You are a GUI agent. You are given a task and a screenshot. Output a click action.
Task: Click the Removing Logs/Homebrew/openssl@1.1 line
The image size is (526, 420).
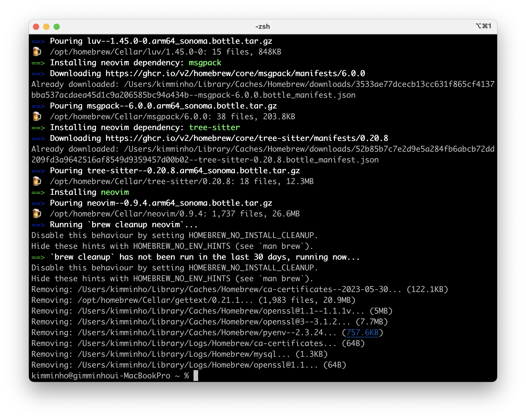click(189, 365)
